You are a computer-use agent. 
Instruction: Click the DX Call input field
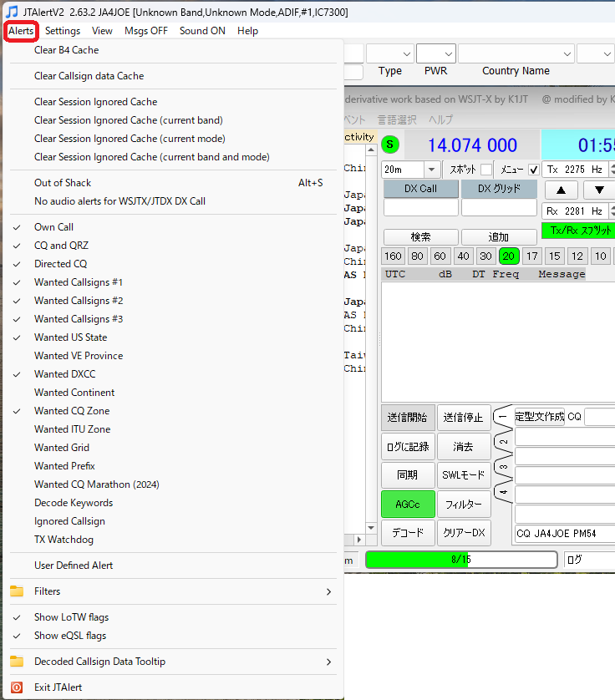420,207
